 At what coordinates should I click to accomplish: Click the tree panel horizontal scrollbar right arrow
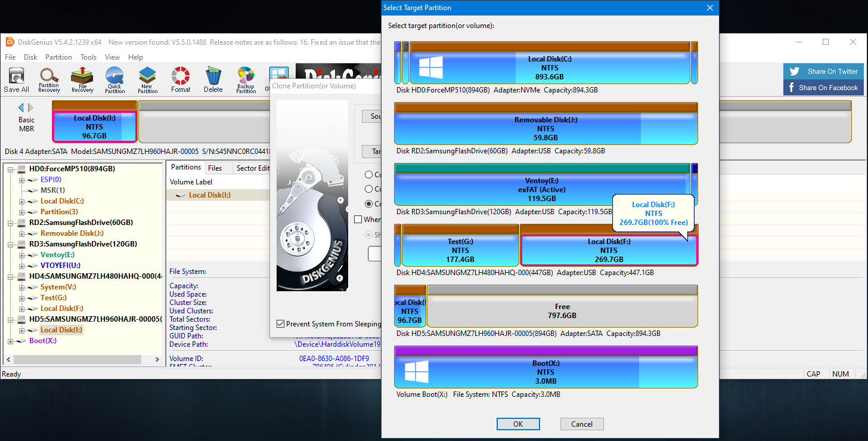pos(157,360)
